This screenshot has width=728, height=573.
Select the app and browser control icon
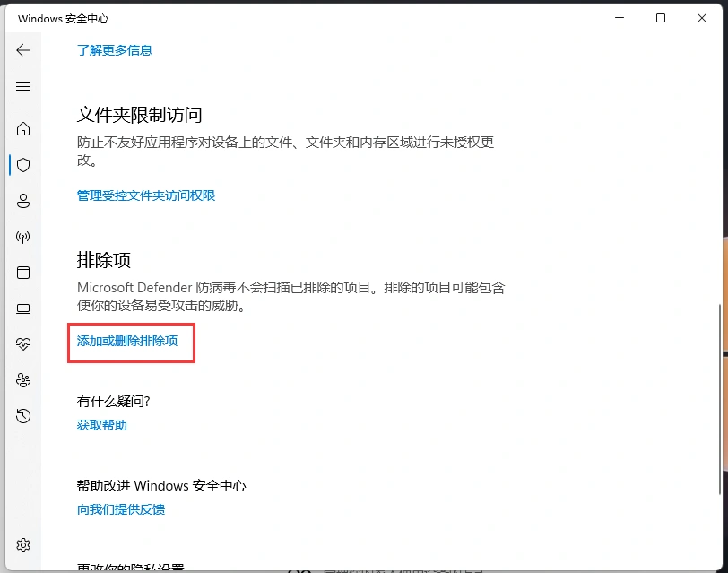23,272
